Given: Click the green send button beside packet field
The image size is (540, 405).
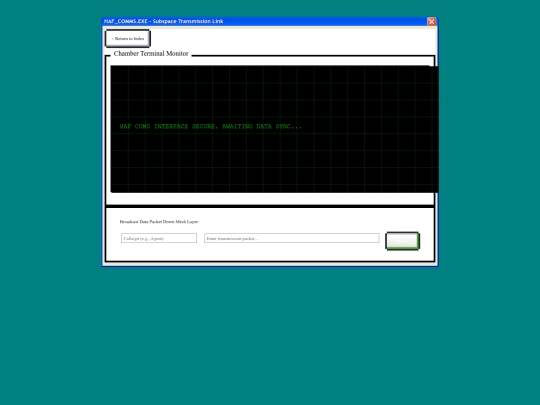Looking at the screenshot, I should (x=402, y=241).
